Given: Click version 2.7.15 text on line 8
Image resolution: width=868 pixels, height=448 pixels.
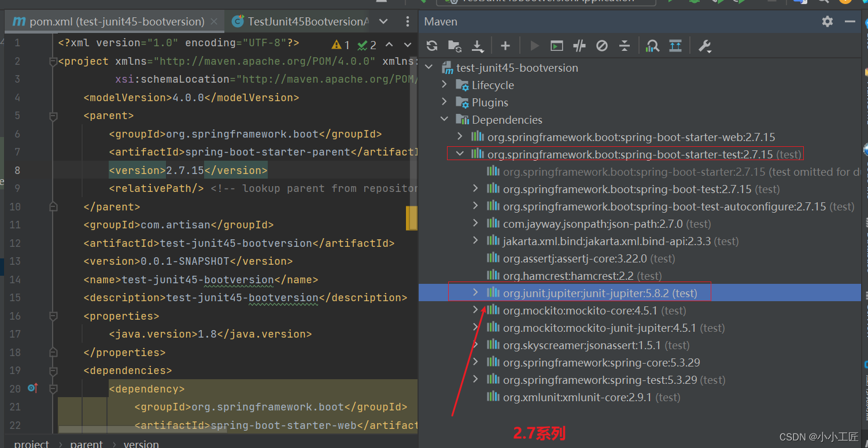Looking at the screenshot, I should [185, 171].
